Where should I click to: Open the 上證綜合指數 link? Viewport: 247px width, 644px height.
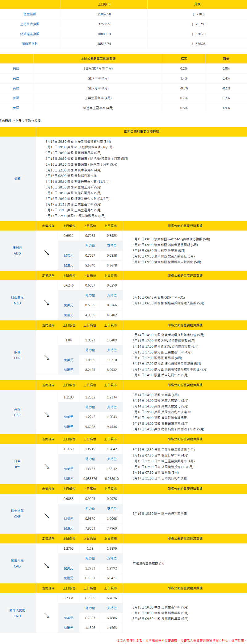tap(30, 24)
